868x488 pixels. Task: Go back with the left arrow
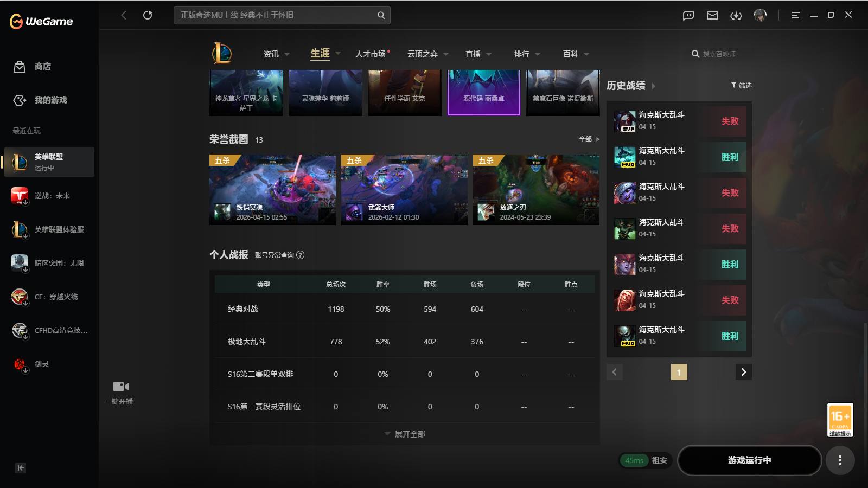pos(124,15)
